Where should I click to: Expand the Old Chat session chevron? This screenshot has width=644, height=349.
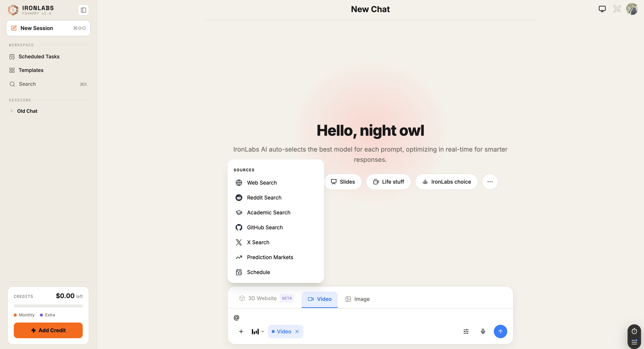12,111
